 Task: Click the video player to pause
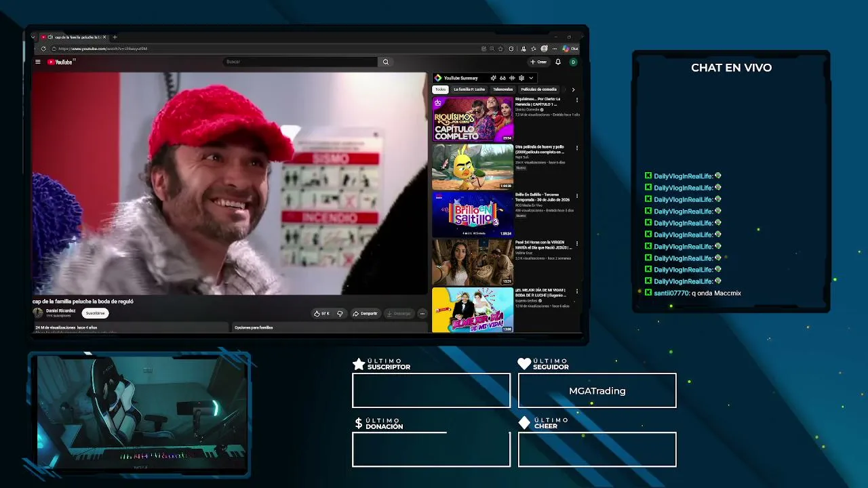pos(230,183)
